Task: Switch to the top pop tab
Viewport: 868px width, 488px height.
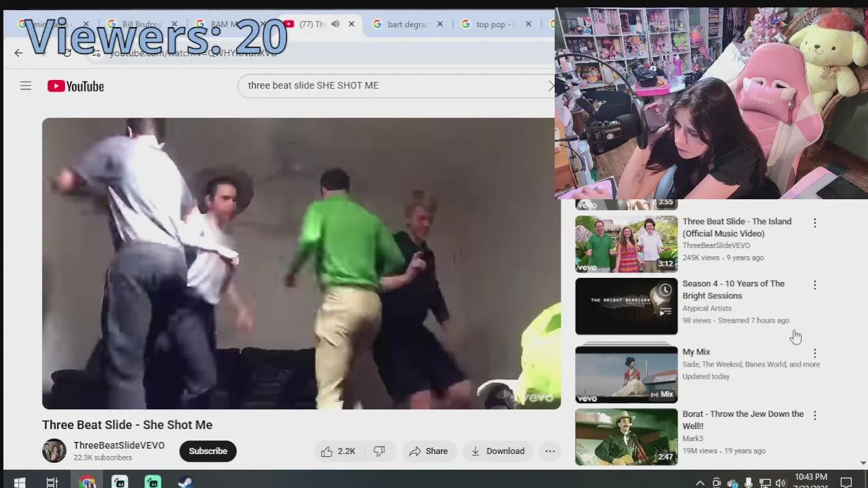Action: pyautogui.click(x=496, y=24)
